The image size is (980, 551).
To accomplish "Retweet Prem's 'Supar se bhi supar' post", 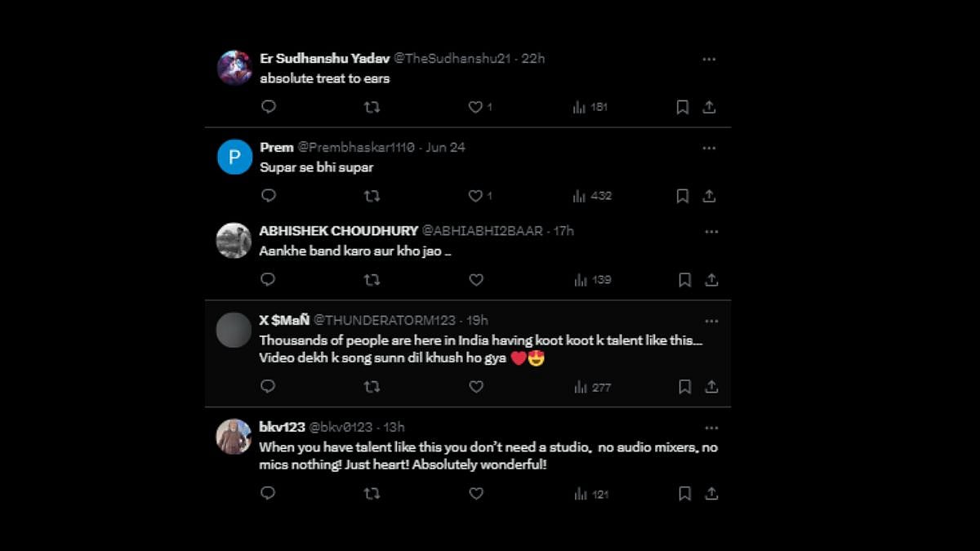I will coord(372,196).
